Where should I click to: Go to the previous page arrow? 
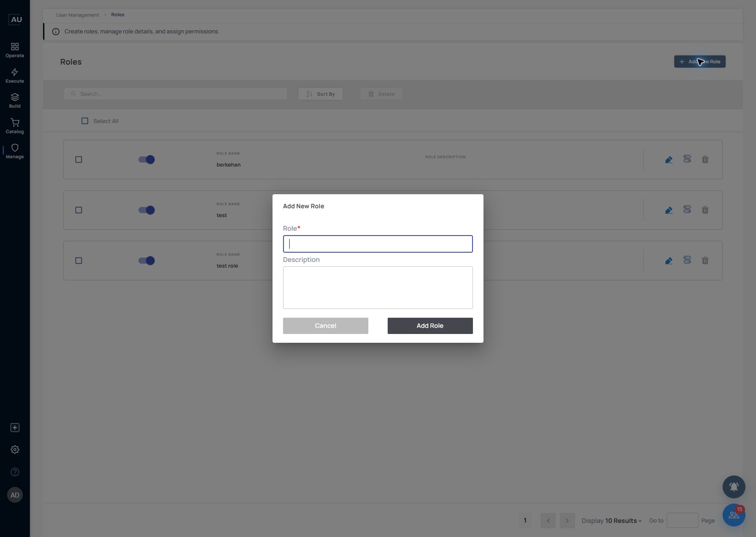[548, 521]
